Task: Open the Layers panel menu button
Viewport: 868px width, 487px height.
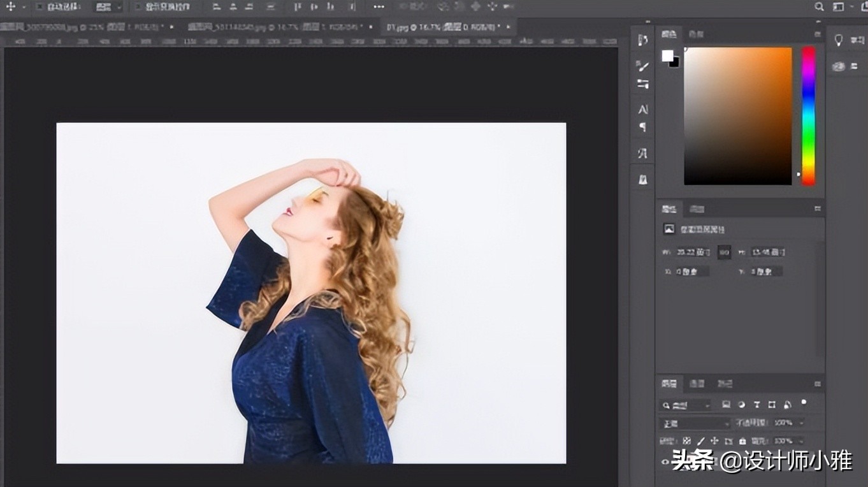Action: 818,384
